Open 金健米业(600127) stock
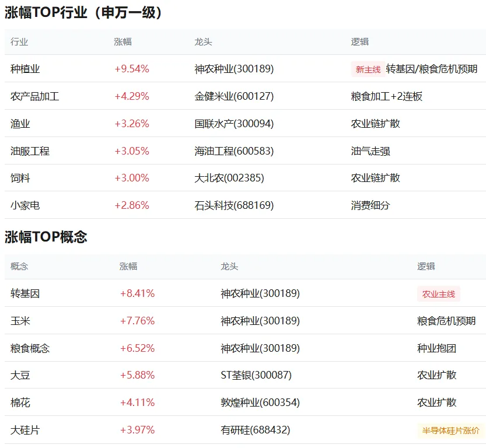The width and height of the screenshot is (486, 448). click(x=234, y=96)
